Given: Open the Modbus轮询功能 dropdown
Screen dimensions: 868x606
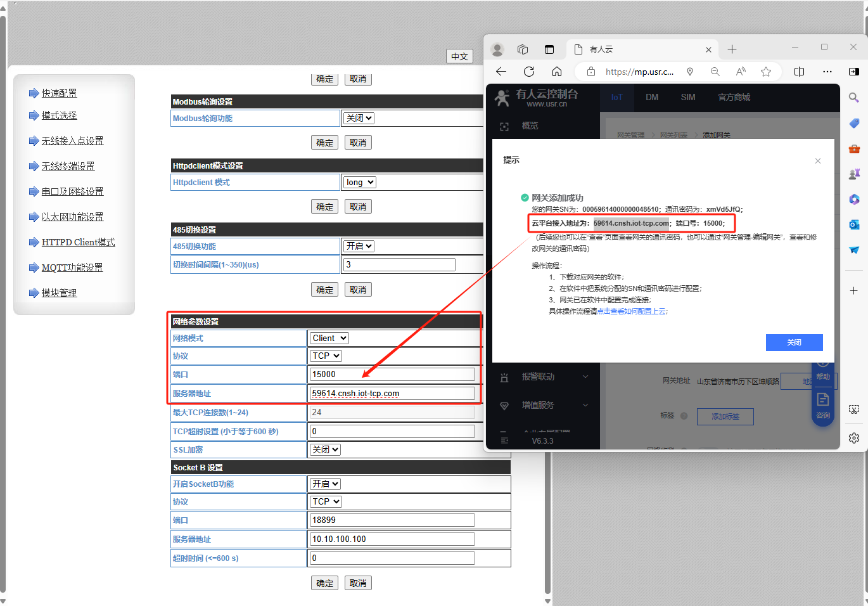Looking at the screenshot, I should [x=359, y=119].
